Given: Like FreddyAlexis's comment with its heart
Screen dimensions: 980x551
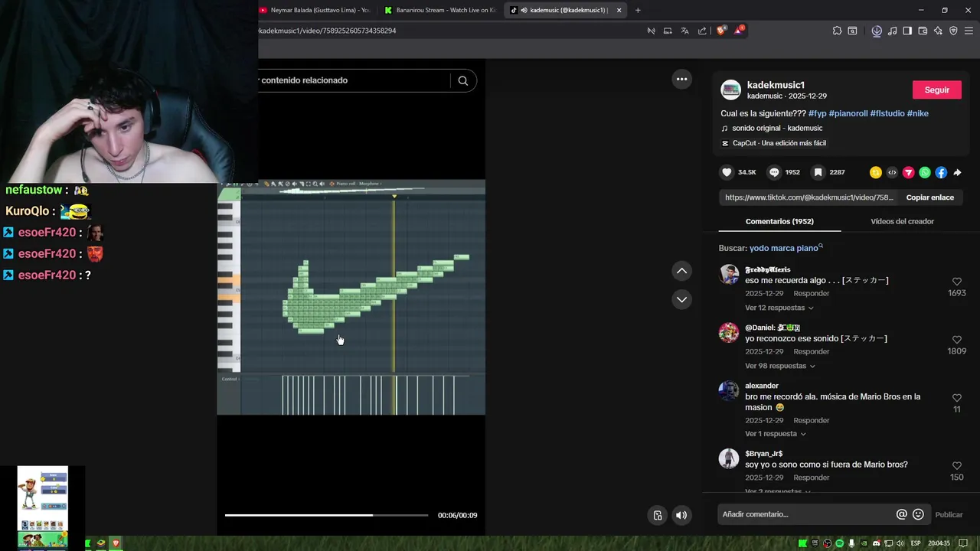Looking at the screenshot, I should tap(956, 282).
